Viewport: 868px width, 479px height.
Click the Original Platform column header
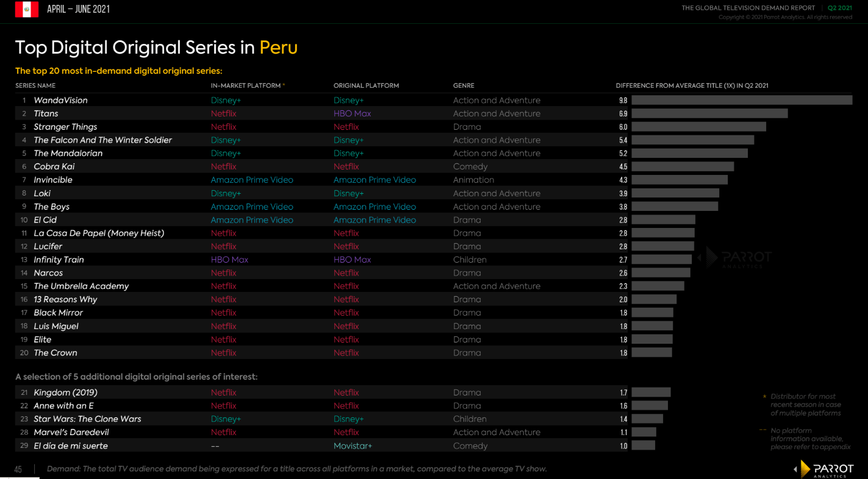point(366,86)
